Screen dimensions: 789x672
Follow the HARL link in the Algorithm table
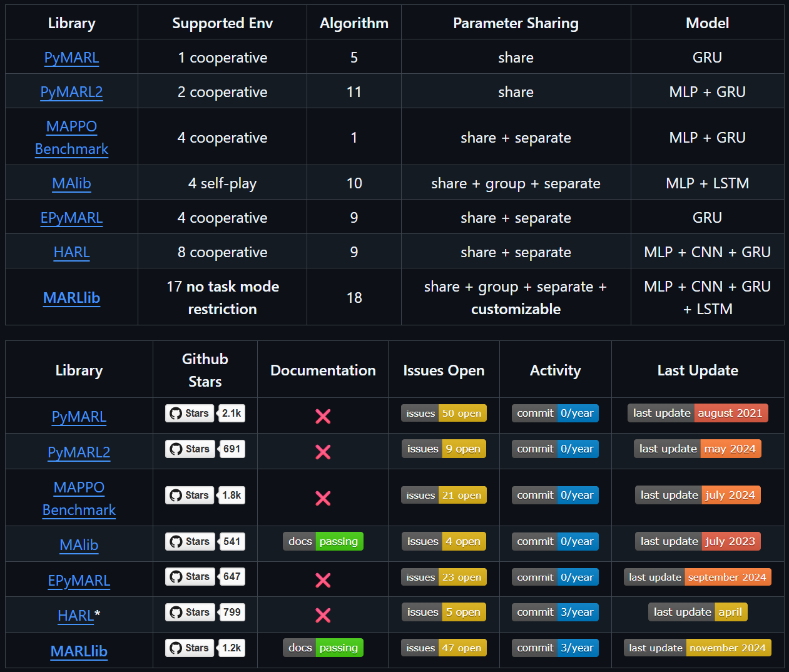(x=71, y=252)
